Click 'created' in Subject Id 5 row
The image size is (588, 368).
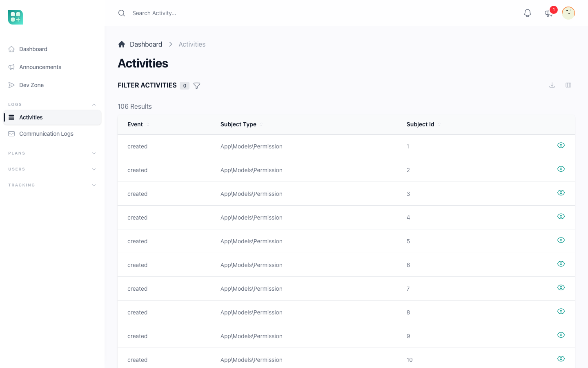point(137,241)
